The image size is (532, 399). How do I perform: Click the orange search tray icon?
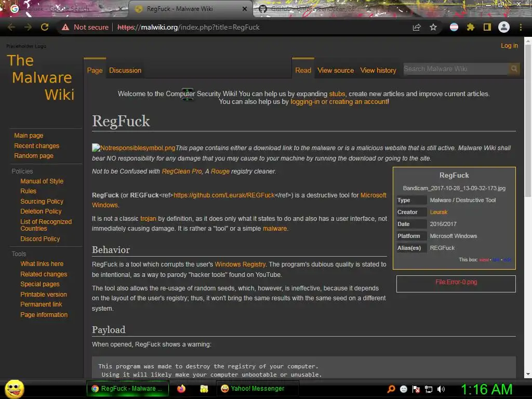[391, 389]
